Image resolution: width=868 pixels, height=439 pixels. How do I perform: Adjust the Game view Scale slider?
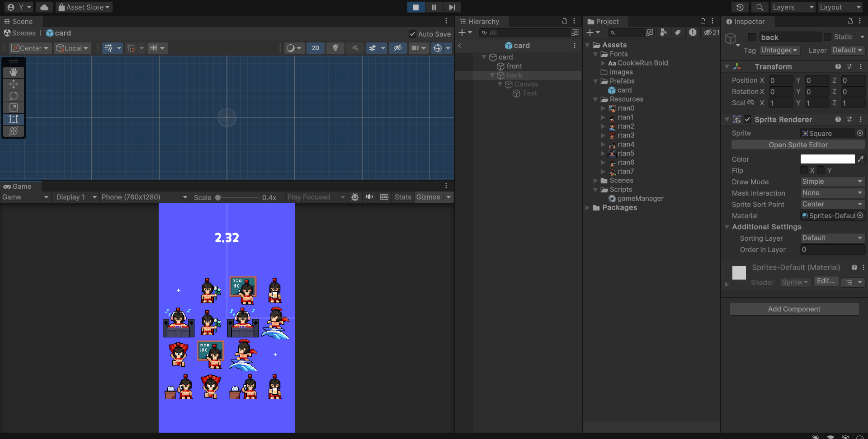point(237,197)
